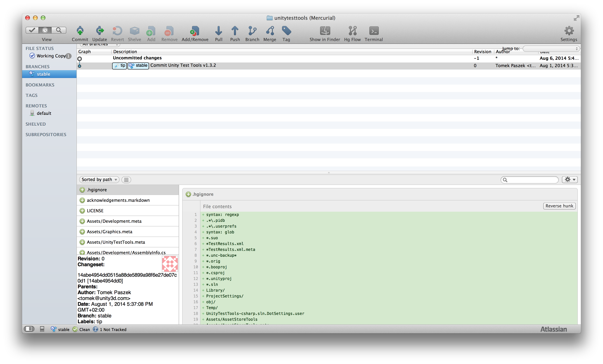Switch to Log view (clock icon)

click(45, 30)
